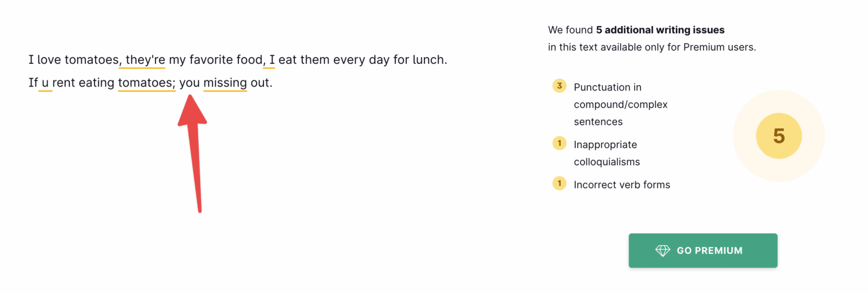Click the yellow badge numbered 3

tap(559, 87)
